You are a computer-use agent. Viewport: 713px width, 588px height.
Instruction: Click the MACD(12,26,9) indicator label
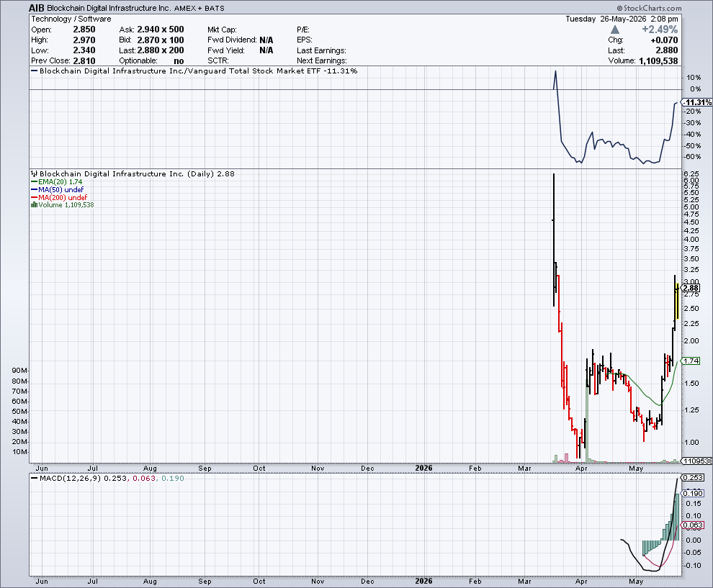point(70,478)
